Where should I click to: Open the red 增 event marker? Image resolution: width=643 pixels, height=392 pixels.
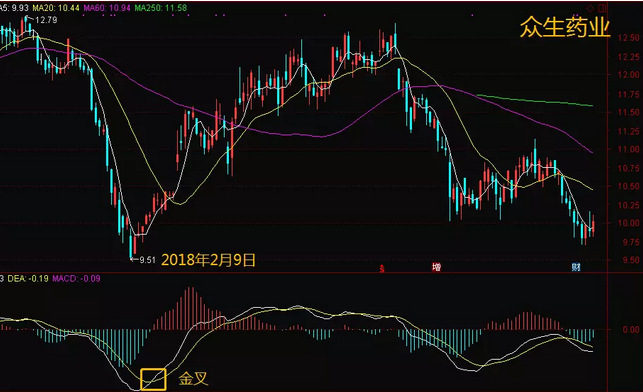click(x=436, y=267)
